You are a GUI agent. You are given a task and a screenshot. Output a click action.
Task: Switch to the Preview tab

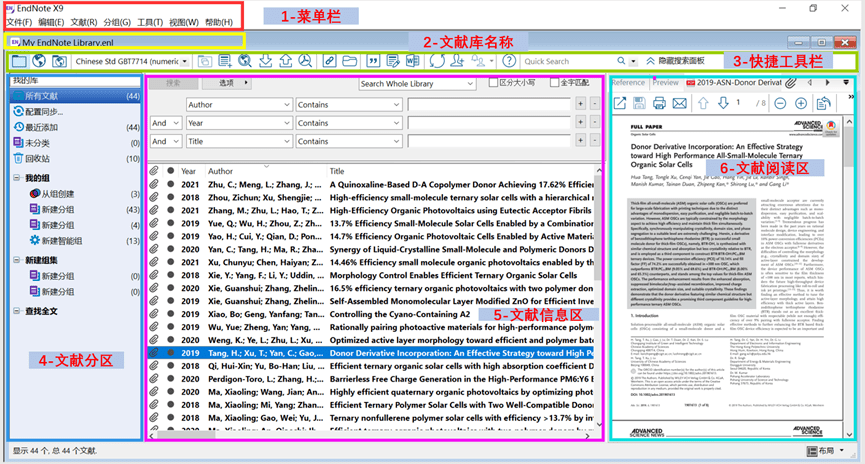click(666, 83)
